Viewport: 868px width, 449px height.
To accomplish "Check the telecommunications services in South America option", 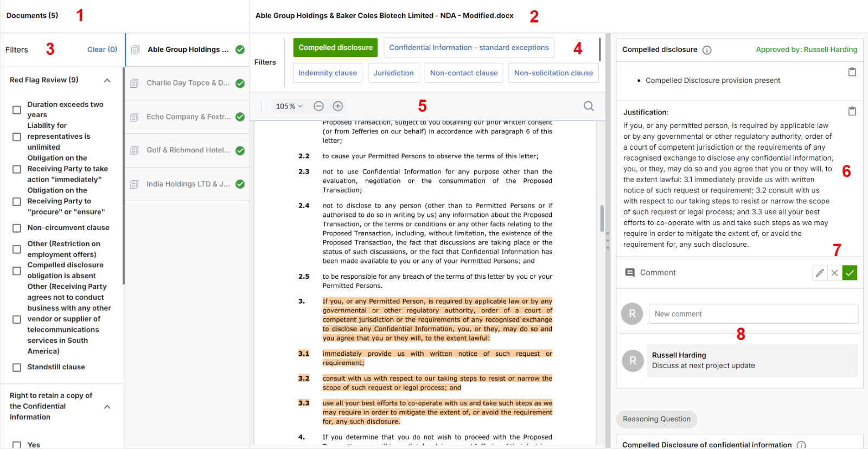I will [17, 319].
